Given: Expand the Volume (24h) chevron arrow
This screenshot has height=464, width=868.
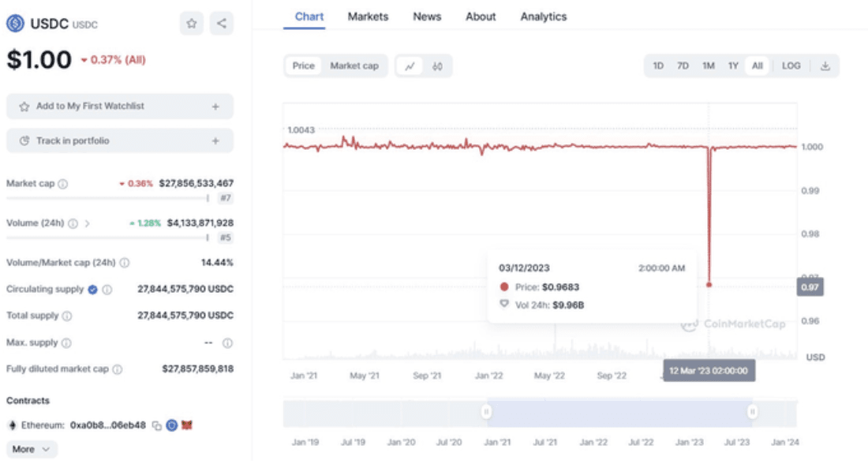Looking at the screenshot, I should tap(87, 223).
